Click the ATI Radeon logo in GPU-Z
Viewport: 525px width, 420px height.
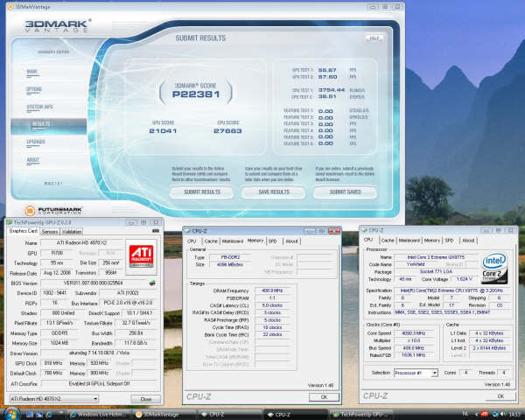[141, 255]
